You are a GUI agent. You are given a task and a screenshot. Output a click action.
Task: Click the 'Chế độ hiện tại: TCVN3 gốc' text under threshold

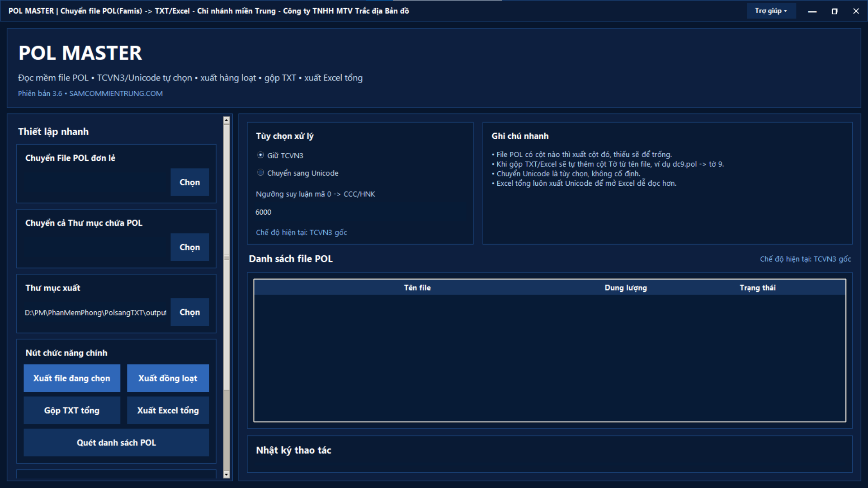[302, 232]
